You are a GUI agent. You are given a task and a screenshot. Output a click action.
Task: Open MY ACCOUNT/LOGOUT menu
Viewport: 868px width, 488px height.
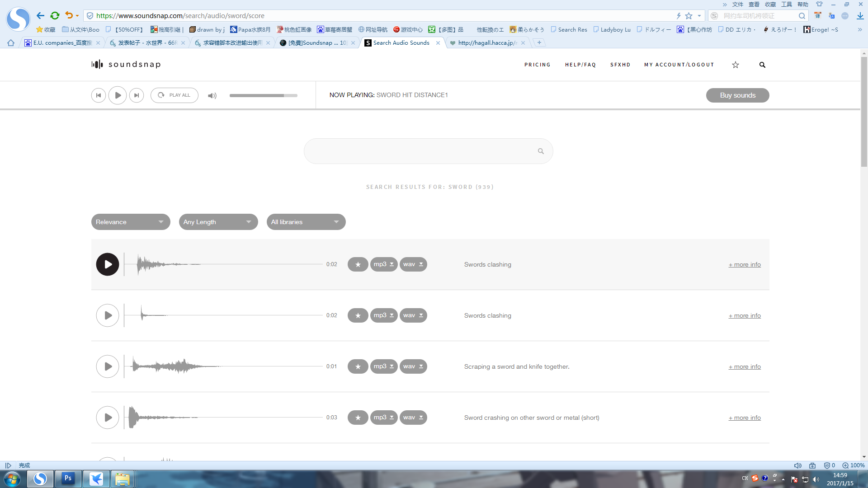679,65
